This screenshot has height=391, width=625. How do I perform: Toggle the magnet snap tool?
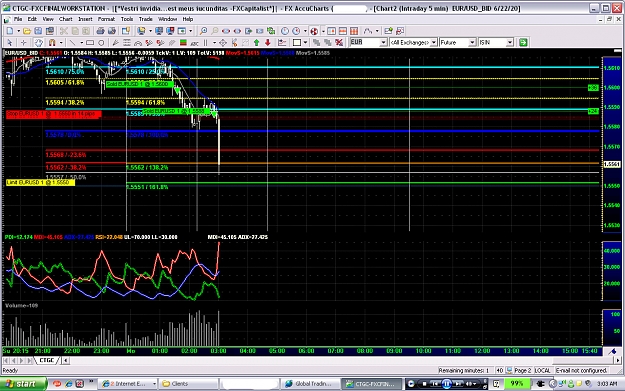coord(52,42)
